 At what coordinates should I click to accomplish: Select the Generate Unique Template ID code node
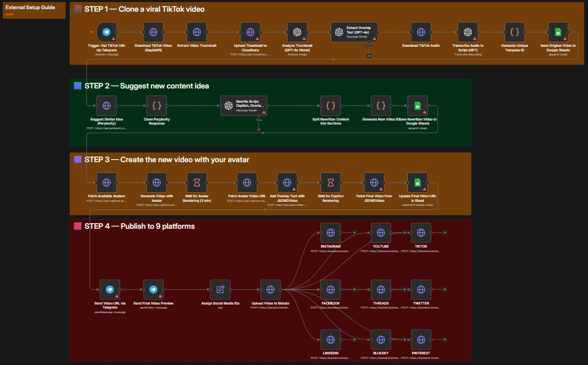pos(515,32)
